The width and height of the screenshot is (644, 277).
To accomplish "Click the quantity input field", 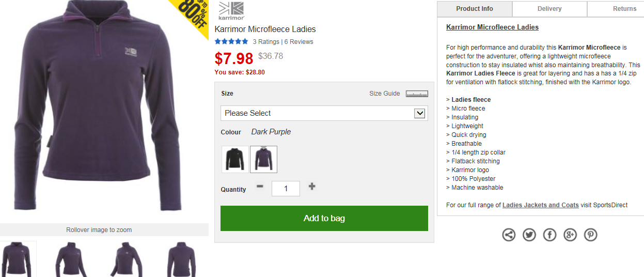I will (286, 189).
